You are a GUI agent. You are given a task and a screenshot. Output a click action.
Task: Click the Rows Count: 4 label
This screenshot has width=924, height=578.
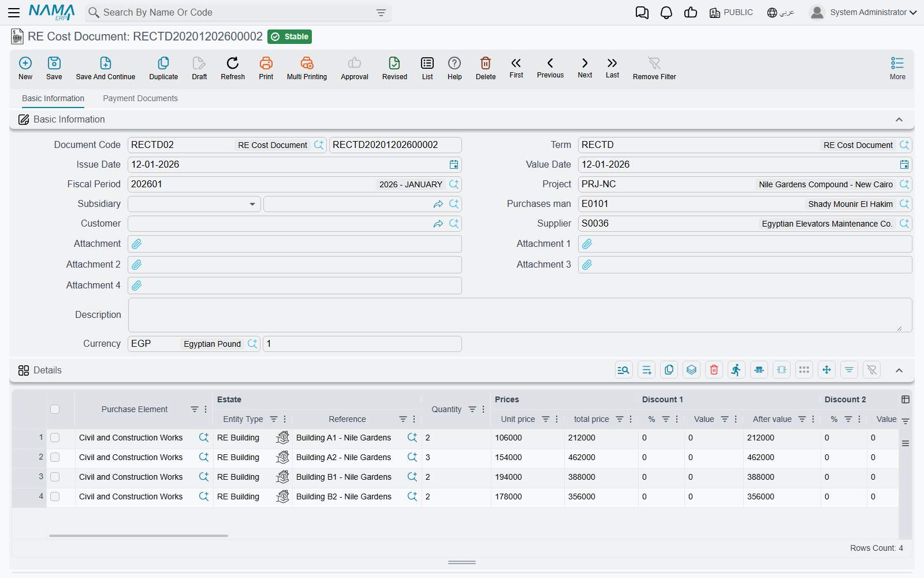(x=877, y=548)
